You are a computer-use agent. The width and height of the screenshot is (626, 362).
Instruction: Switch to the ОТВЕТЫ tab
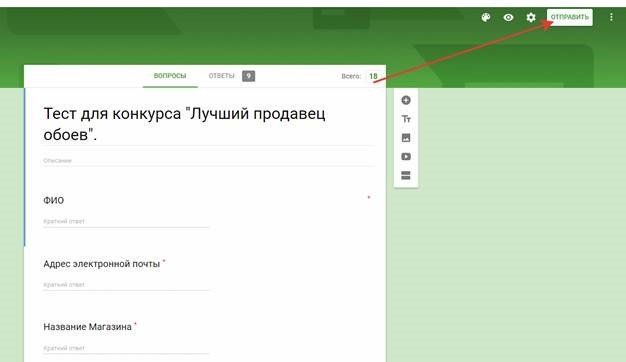222,76
